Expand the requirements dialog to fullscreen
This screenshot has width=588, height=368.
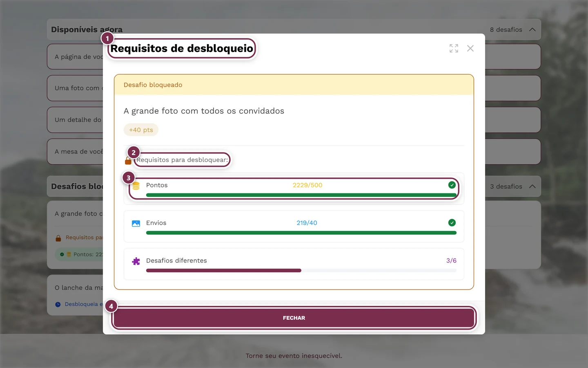pyautogui.click(x=454, y=48)
